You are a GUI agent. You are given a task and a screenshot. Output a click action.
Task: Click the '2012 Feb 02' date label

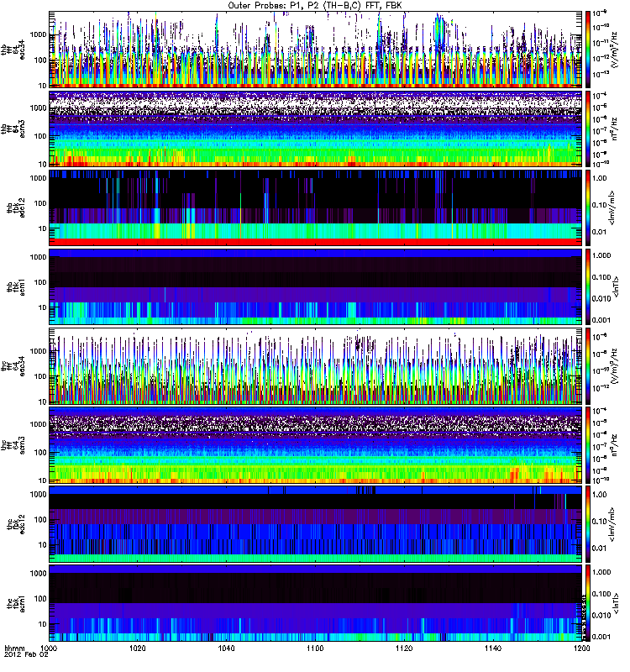click(x=27, y=655)
